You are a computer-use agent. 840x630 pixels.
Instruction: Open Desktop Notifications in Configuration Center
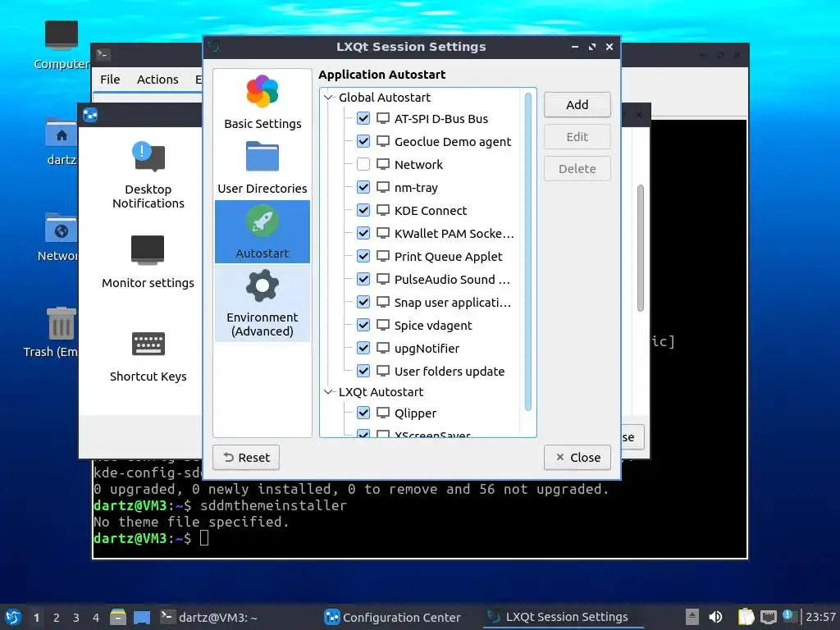tap(148, 175)
